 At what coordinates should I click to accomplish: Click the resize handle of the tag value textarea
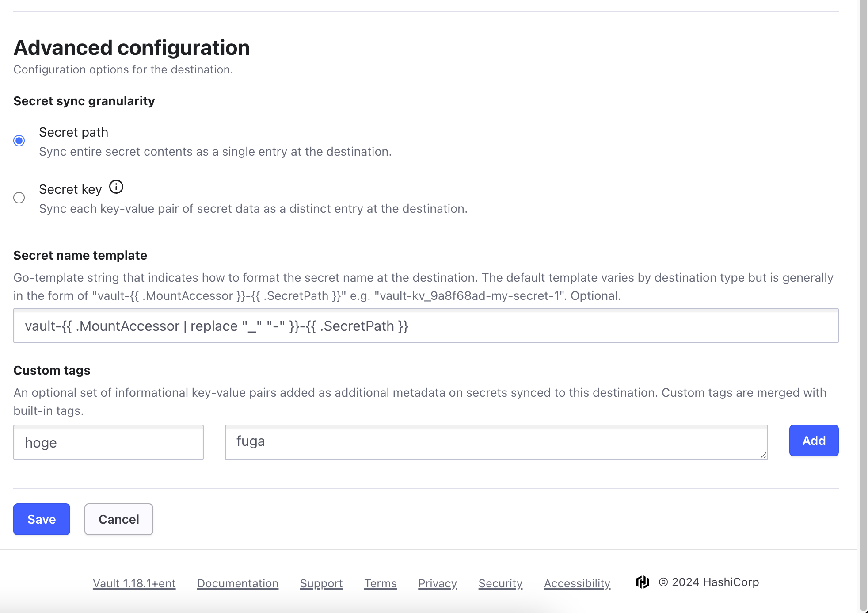click(x=763, y=456)
